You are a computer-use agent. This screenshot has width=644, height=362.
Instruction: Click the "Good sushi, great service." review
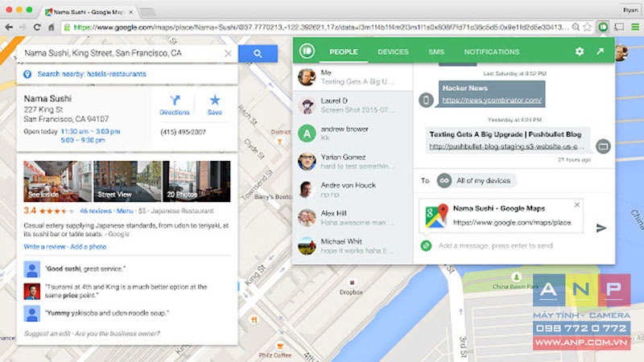click(85, 269)
